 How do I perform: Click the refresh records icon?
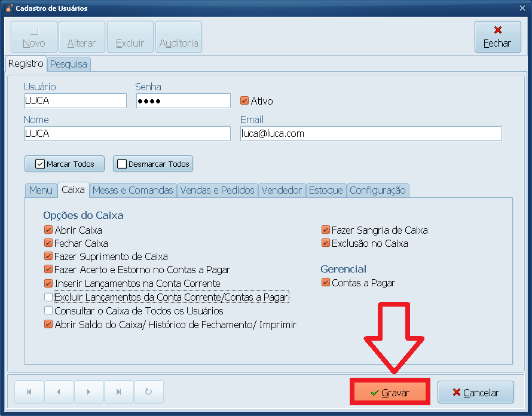tap(148, 392)
